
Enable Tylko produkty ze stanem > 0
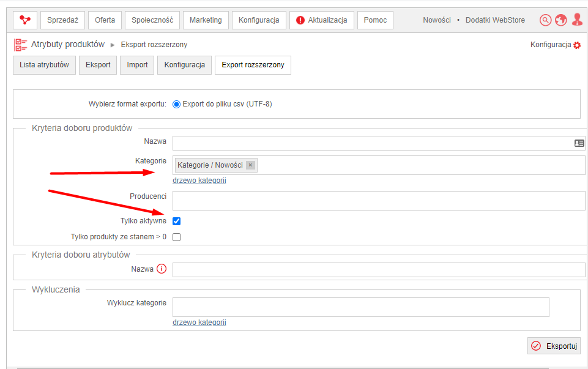tap(176, 237)
